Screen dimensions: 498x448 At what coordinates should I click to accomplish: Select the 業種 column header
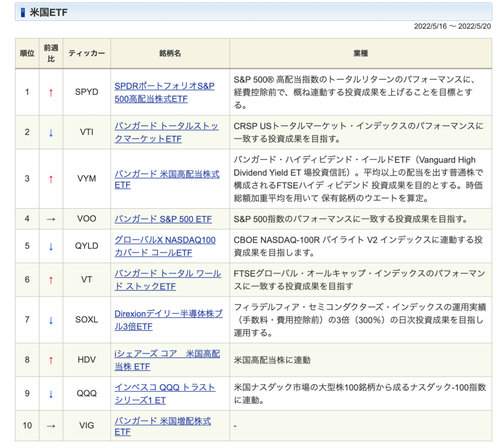point(361,54)
